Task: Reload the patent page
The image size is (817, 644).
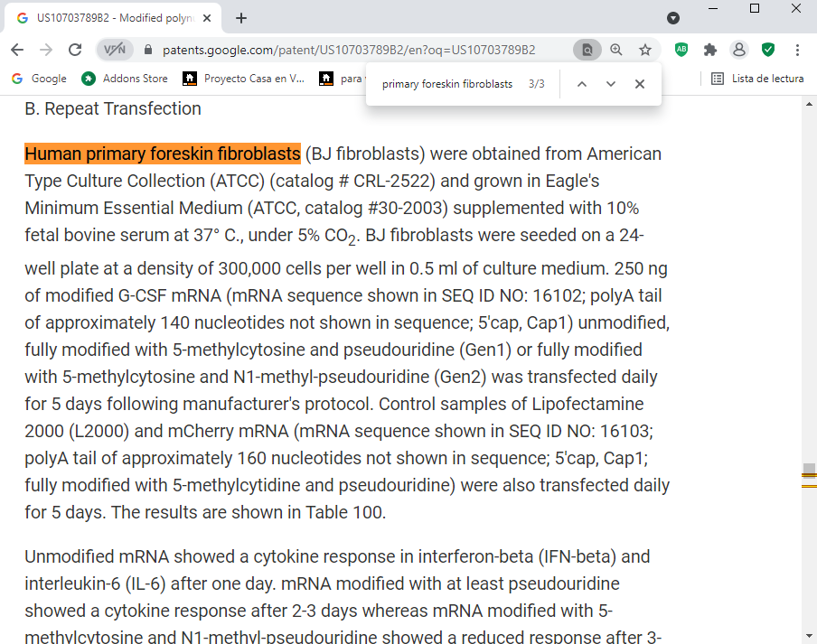Action: coord(75,50)
